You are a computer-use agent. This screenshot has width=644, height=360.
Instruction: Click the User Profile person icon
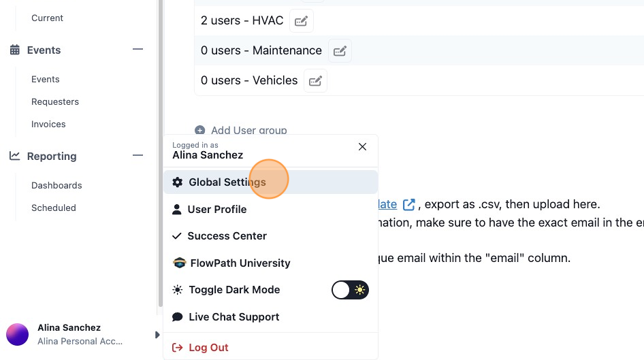click(176, 210)
